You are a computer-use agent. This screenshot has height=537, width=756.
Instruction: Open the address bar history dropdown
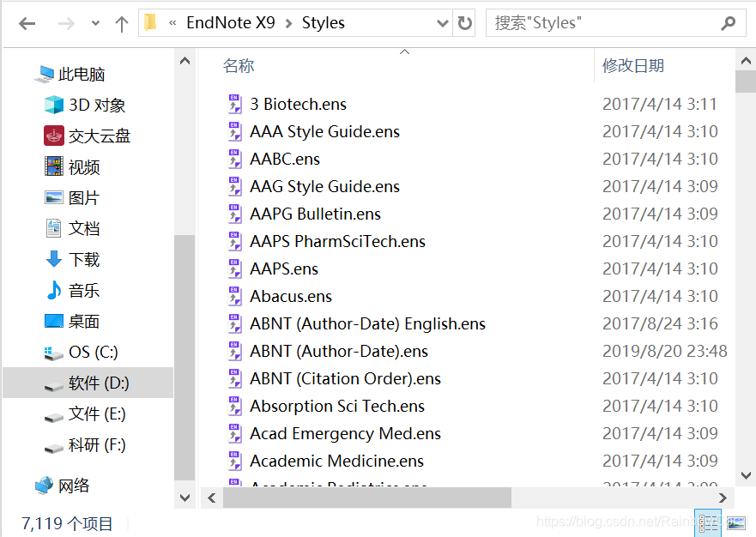pyautogui.click(x=442, y=23)
